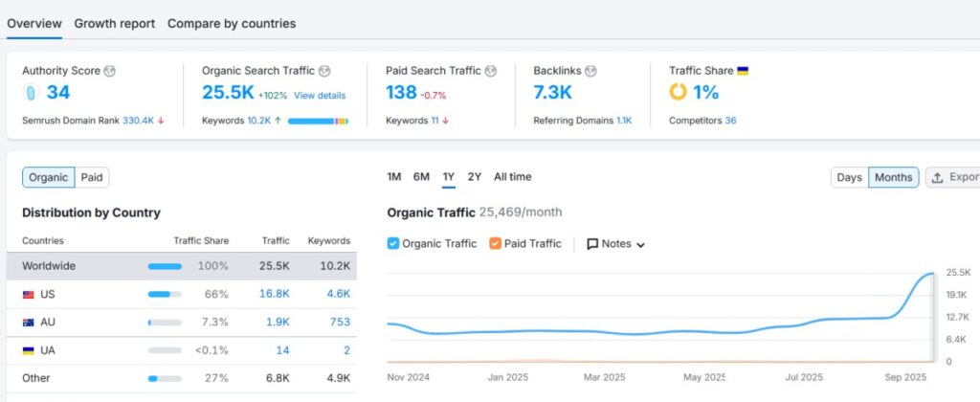Click the UA flag icon in country list

tap(28, 350)
